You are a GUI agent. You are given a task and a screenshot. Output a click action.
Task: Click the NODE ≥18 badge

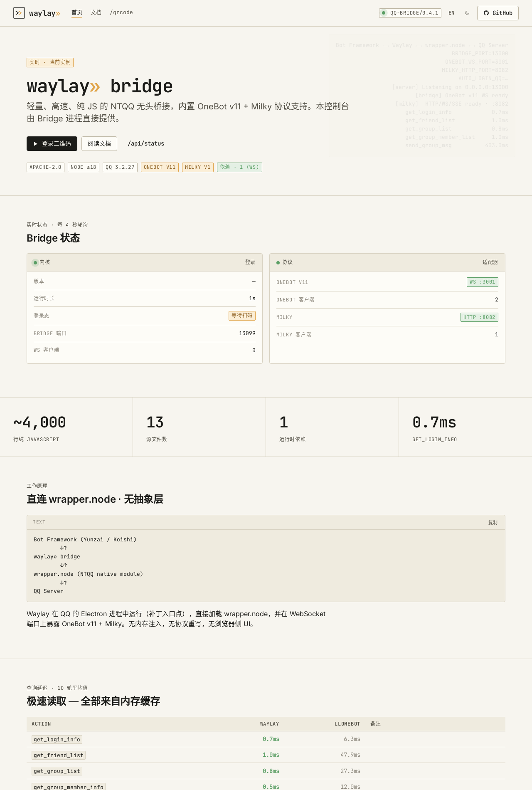pyautogui.click(x=84, y=167)
